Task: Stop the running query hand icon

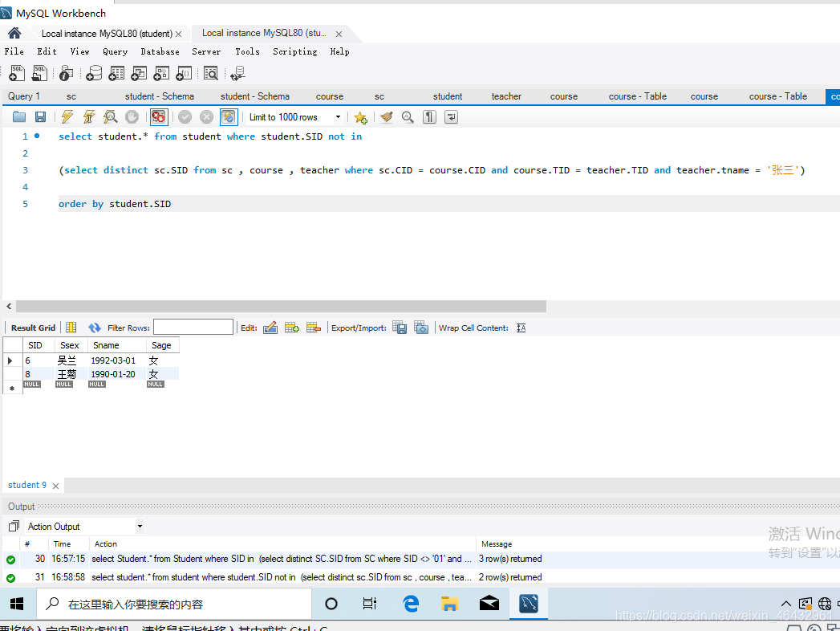Action: click(132, 117)
